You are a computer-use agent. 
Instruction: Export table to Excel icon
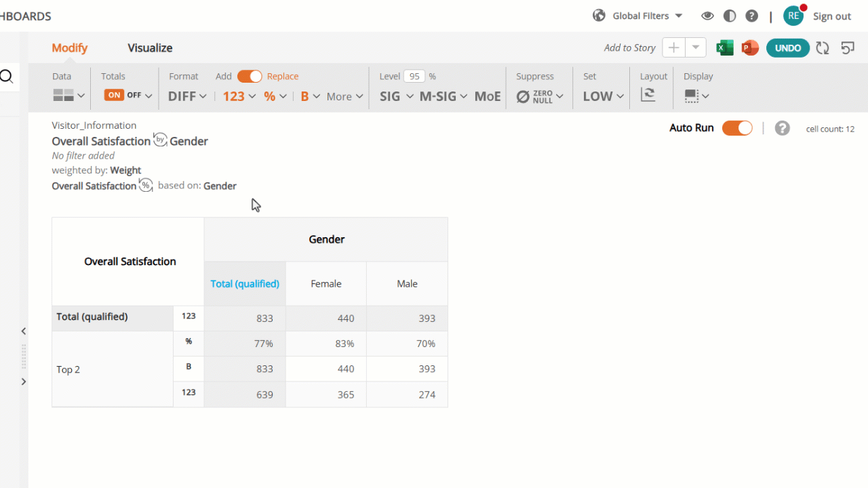[725, 48]
